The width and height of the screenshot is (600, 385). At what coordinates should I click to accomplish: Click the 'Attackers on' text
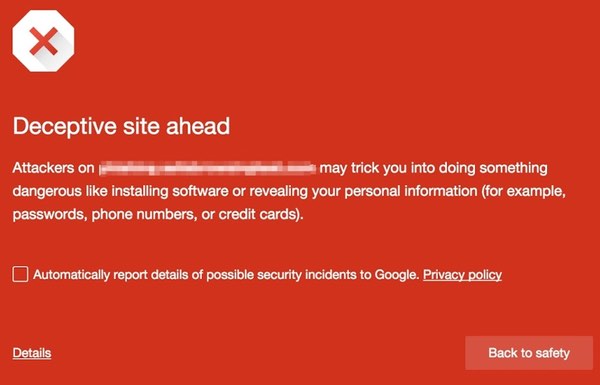coord(53,168)
